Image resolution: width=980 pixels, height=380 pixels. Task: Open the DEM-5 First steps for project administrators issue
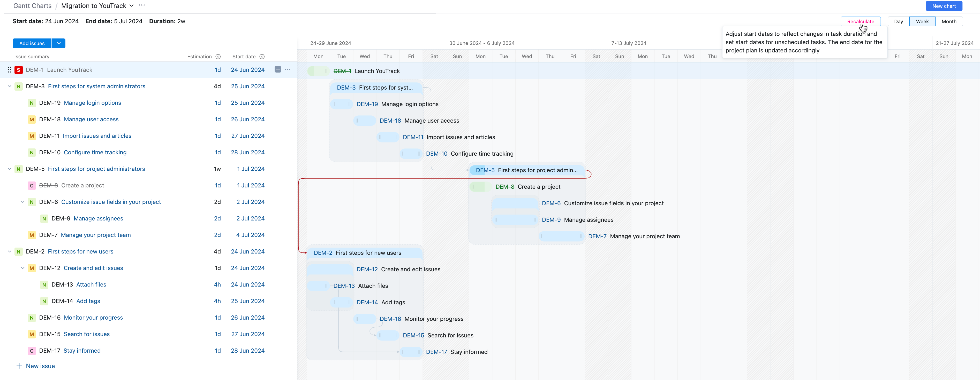click(x=96, y=169)
